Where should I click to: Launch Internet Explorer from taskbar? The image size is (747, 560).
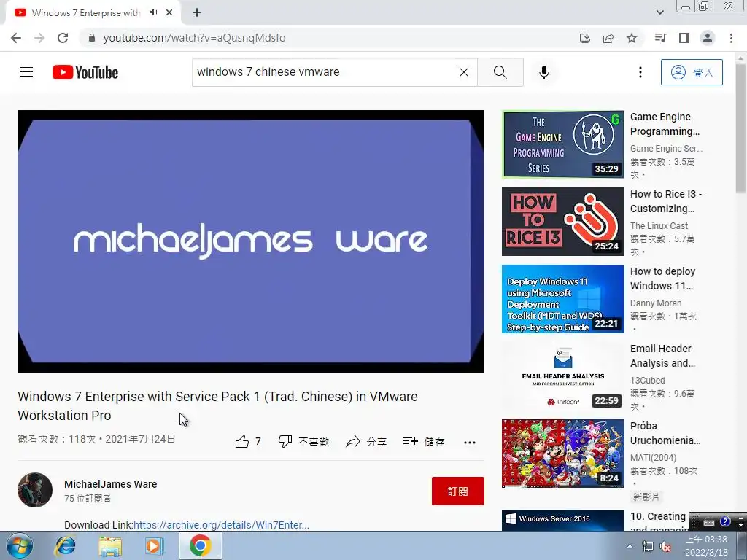(x=65, y=545)
